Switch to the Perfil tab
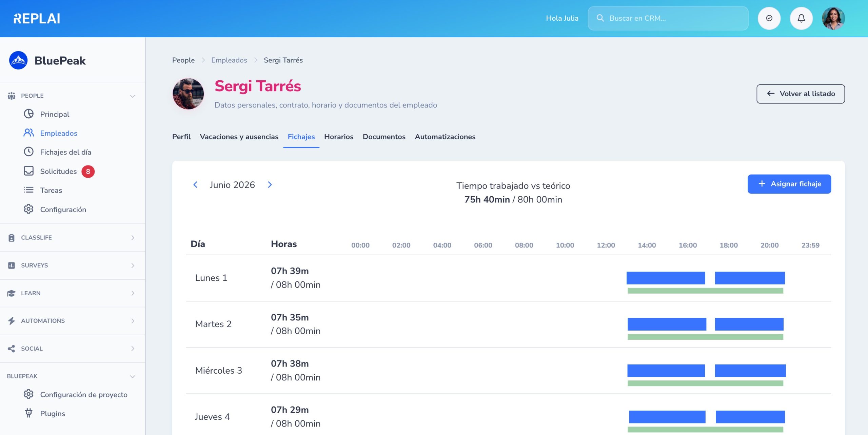Screen dimensions: 868x435 (x=181, y=137)
